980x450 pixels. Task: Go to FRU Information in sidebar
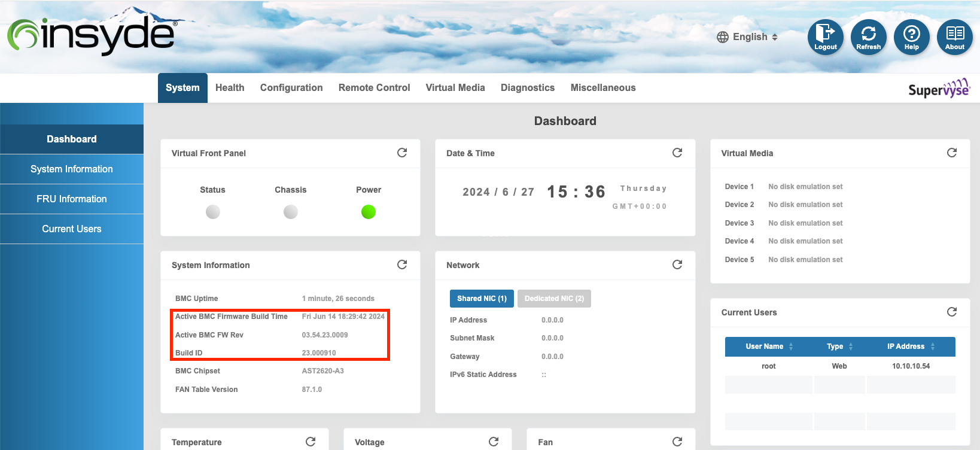pos(72,199)
